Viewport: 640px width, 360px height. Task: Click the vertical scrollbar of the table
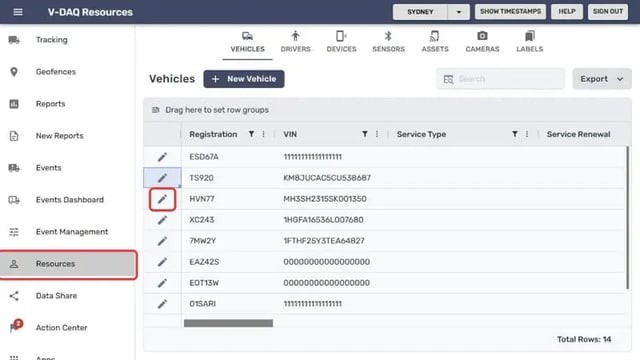[x=627, y=218]
